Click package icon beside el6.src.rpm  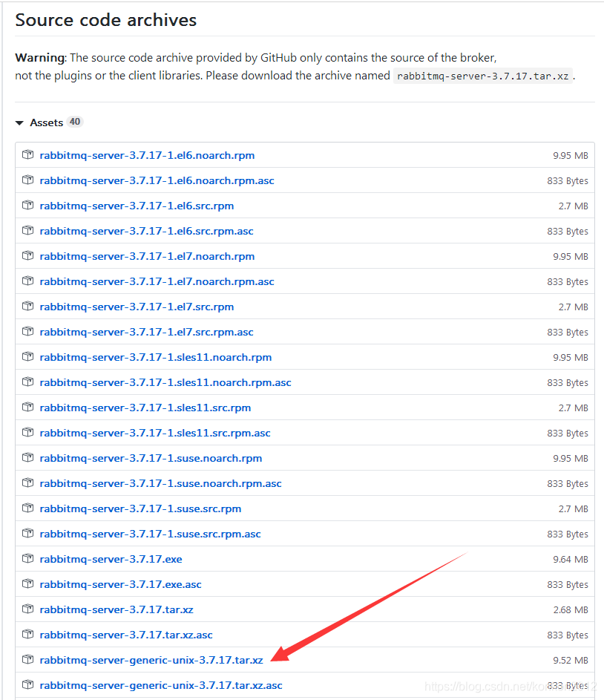point(27,206)
